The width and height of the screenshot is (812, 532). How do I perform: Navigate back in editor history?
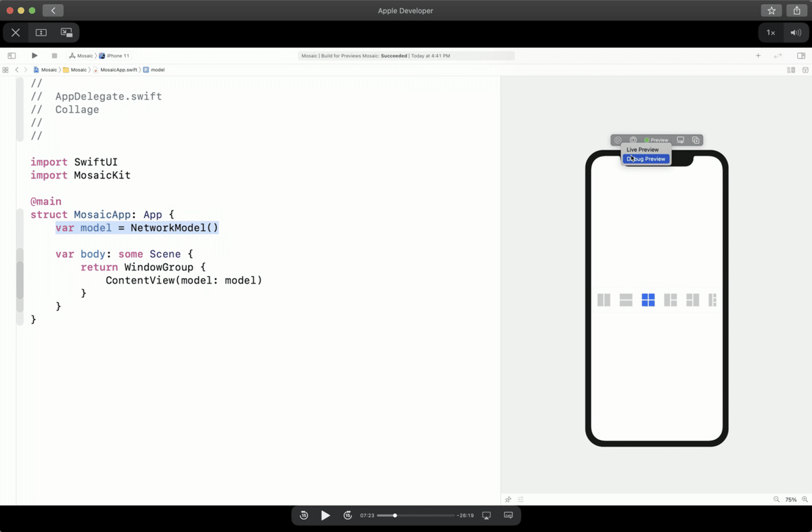pos(17,70)
